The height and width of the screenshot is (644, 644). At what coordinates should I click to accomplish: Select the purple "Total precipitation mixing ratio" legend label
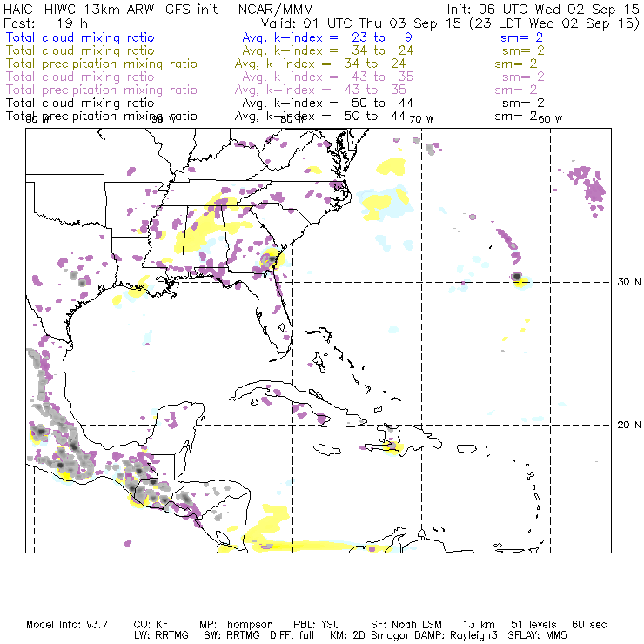pyautogui.click(x=102, y=90)
